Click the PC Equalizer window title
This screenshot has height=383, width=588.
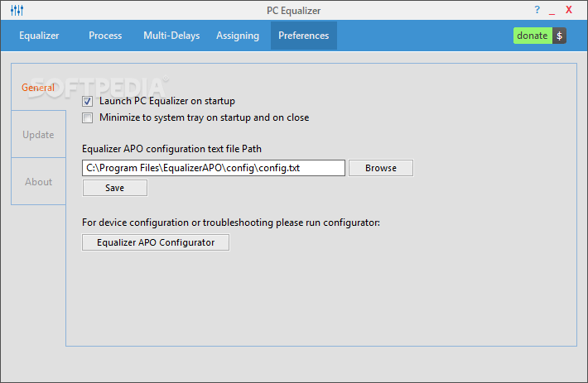click(x=294, y=11)
